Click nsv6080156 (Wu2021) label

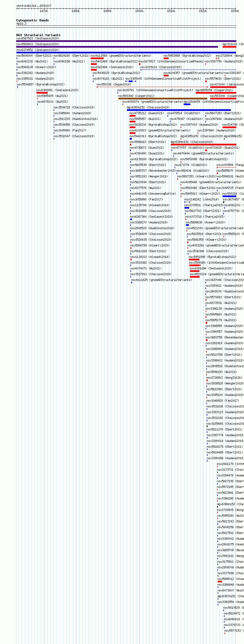[x=69, y=61]
